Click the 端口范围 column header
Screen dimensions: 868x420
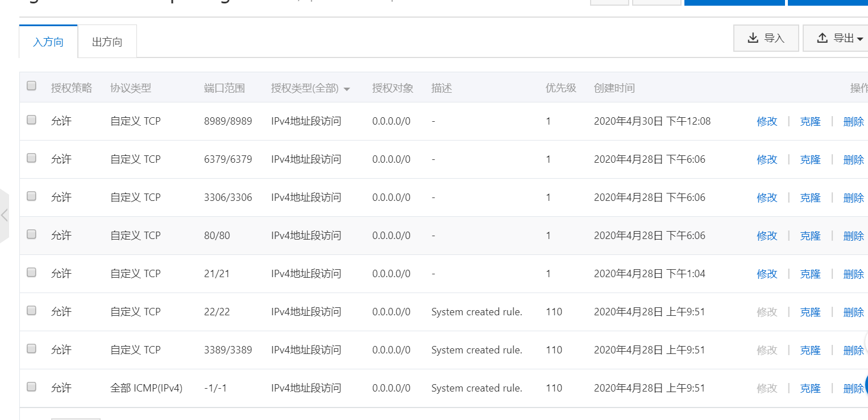[225, 88]
